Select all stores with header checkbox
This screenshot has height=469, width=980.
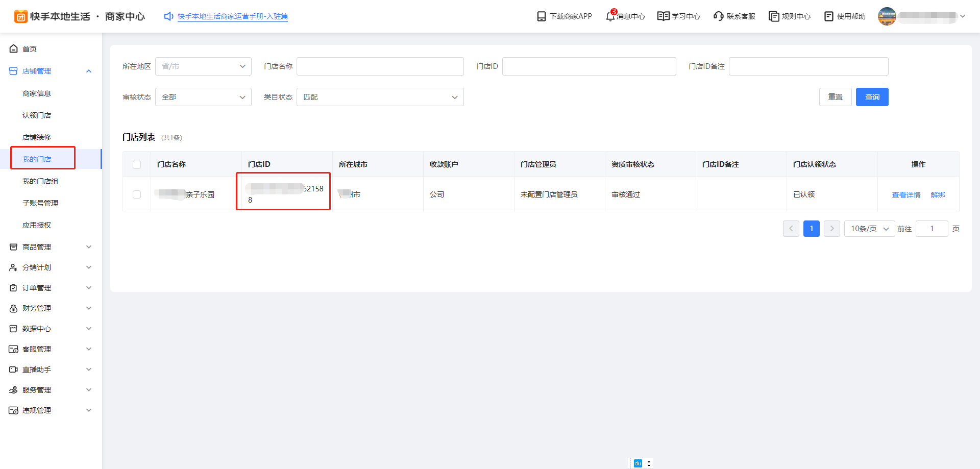(x=137, y=165)
